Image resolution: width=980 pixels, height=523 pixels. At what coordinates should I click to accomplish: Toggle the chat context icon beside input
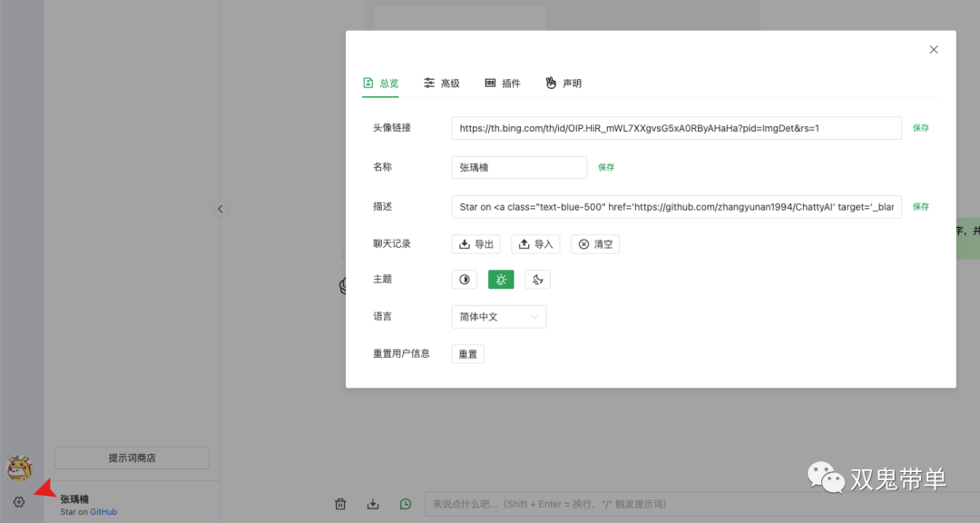click(x=406, y=504)
